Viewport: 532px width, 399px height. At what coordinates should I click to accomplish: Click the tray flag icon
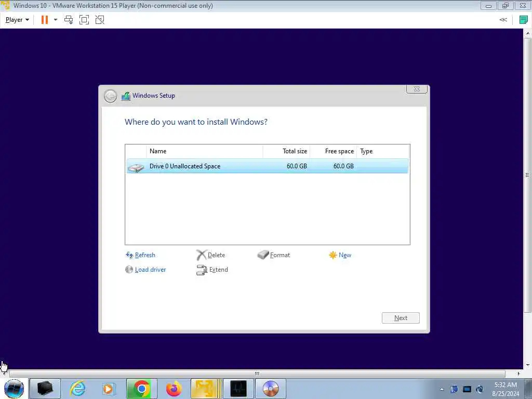[x=454, y=389]
